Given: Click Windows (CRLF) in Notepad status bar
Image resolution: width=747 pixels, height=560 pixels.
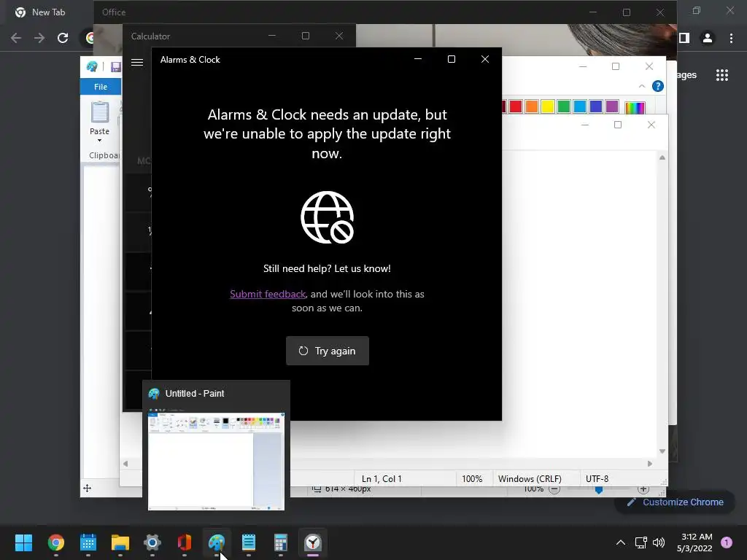Looking at the screenshot, I should coord(530,478).
